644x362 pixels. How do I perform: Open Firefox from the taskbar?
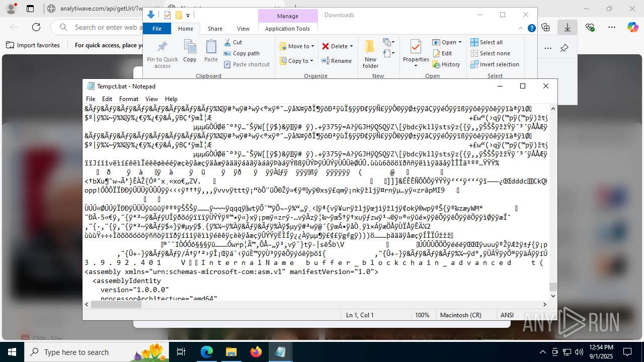click(256, 352)
